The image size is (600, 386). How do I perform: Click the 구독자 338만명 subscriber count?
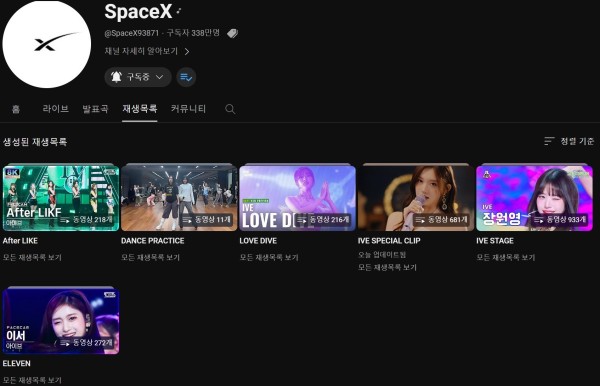click(x=193, y=33)
